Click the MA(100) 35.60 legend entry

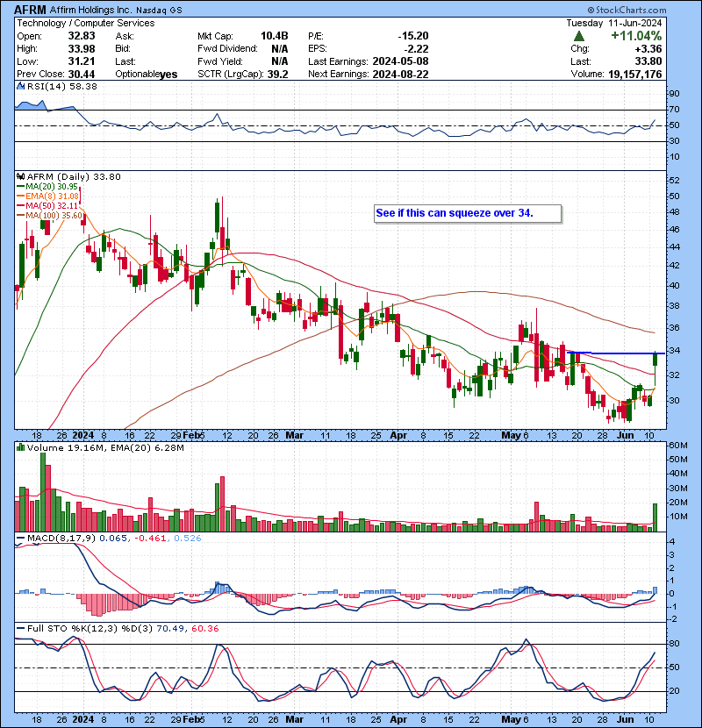click(x=49, y=215)
